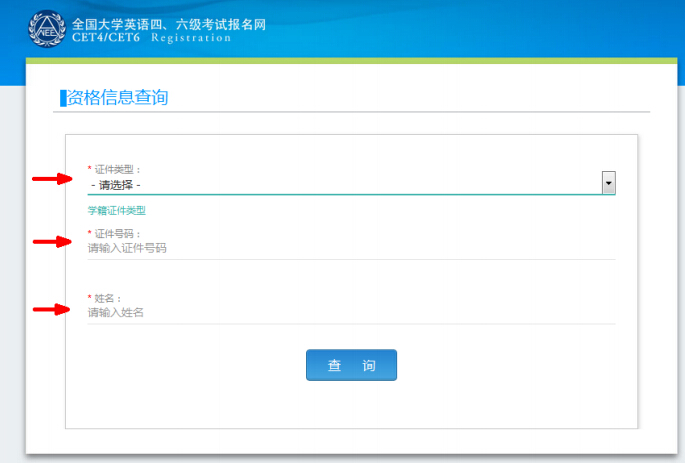The image size is (685, 463).
Task: Click the green 学籍证件类型 hint text
Action: coord(116,211)
